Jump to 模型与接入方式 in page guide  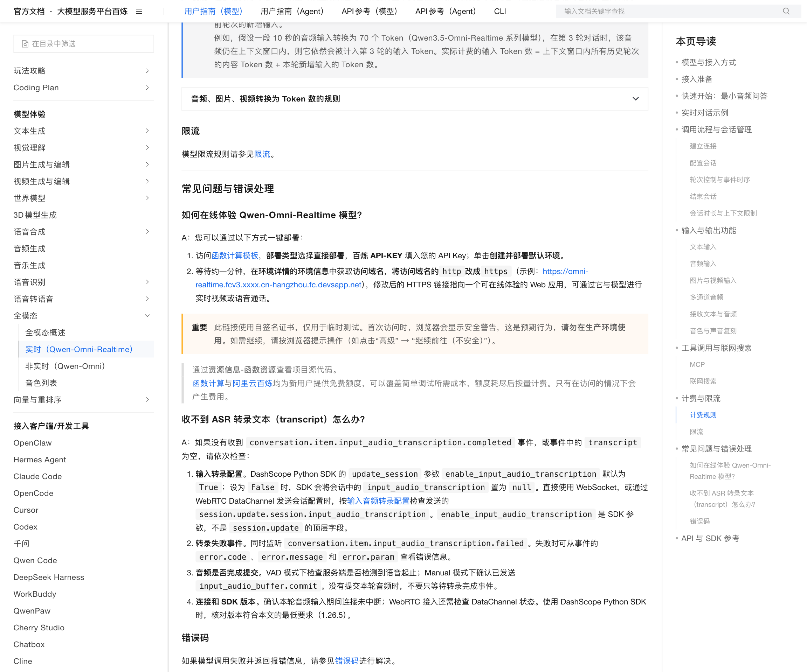708,62
